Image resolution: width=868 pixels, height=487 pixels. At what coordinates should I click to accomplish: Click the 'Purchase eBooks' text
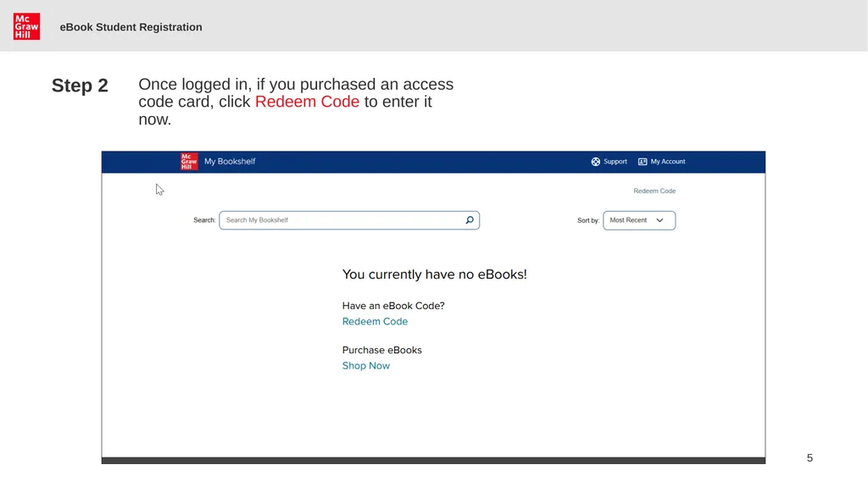382,351
